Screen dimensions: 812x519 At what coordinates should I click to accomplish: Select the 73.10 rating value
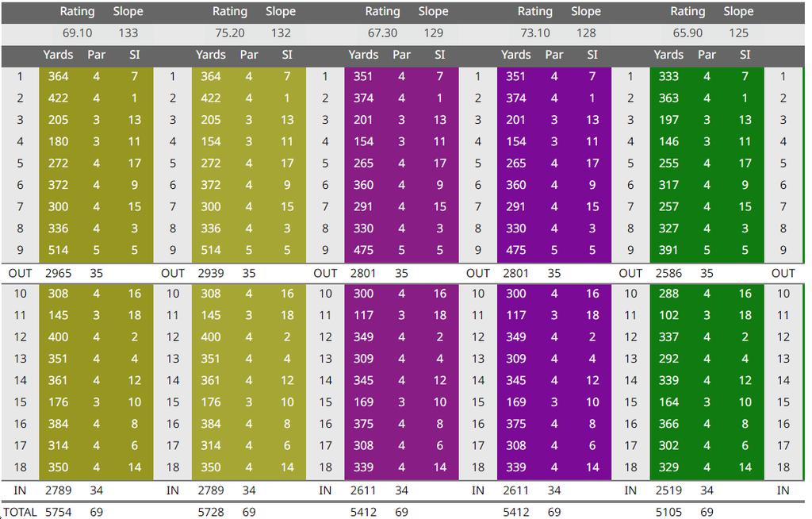(535, 33)
